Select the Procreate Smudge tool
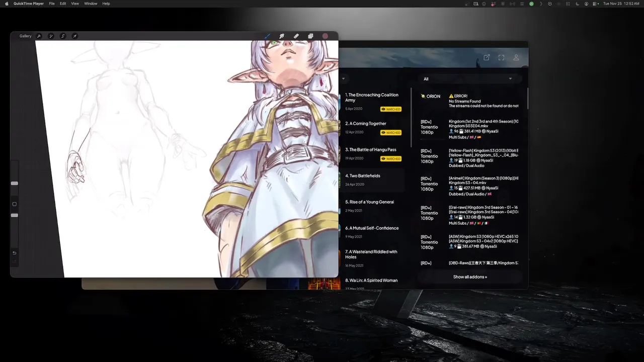 click(282, 36)
